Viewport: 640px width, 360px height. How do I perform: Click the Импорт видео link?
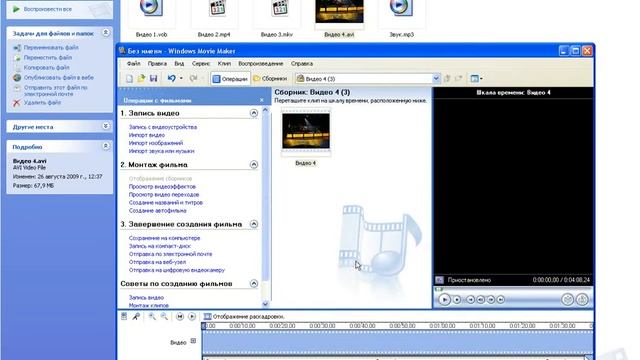pyautogui.click(x=147, y=135)
